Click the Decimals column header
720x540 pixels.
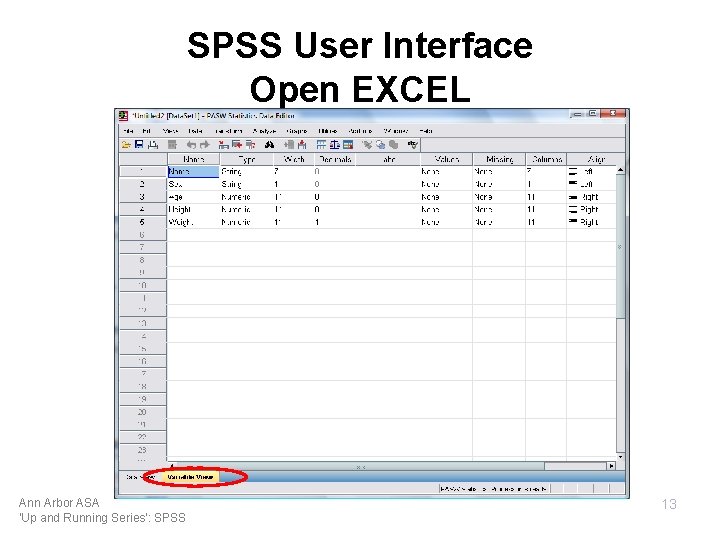coord(335,159)
